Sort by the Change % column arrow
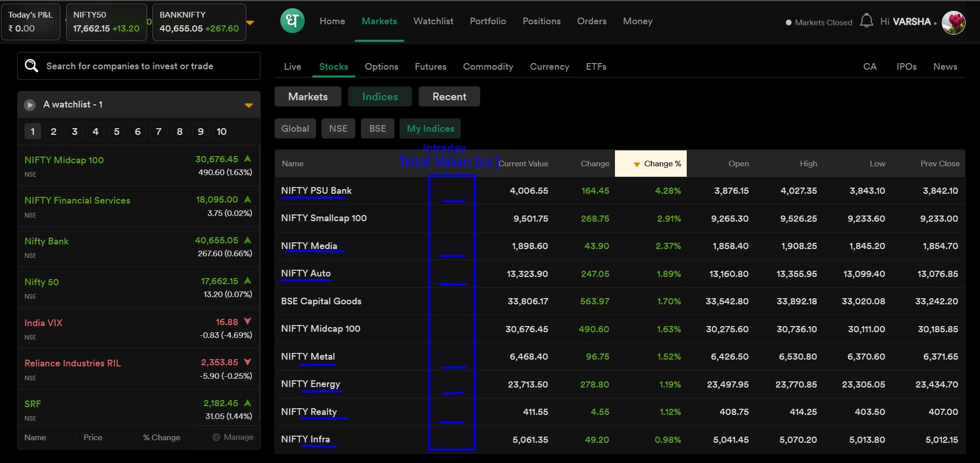The width and height of the screenshot is (980, 463). tap(637, 164)
